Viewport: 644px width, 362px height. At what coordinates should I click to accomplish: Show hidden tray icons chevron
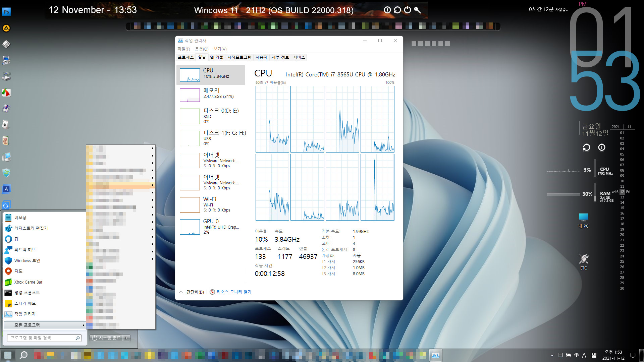552,355
